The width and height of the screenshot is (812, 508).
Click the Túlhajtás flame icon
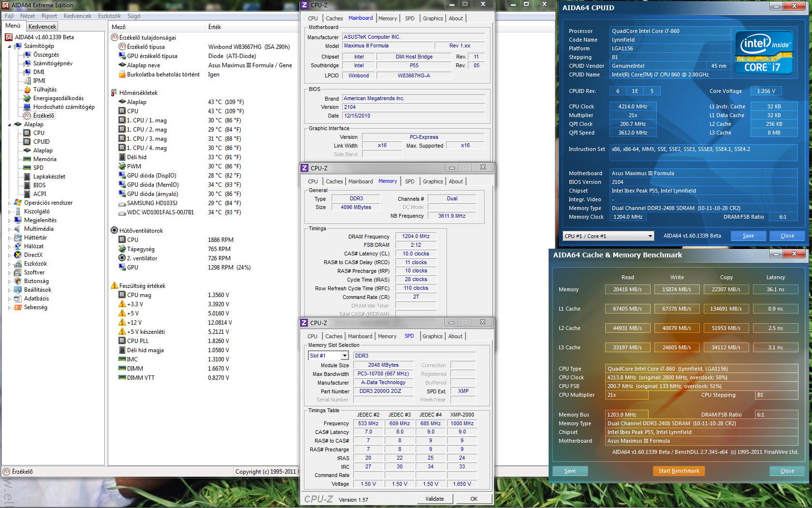click(27, 90)
